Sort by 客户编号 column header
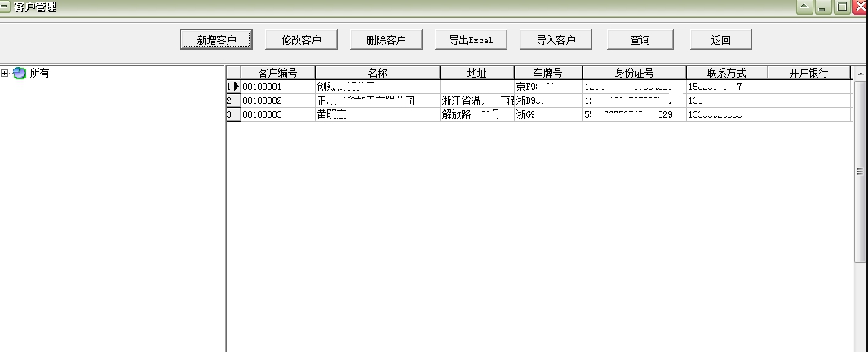This screenshot has width=868, height=352. 278,73
